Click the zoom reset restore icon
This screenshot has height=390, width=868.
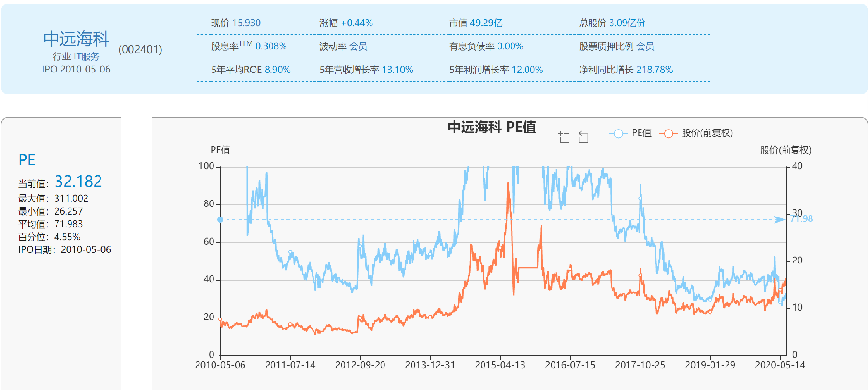[583, 137]
